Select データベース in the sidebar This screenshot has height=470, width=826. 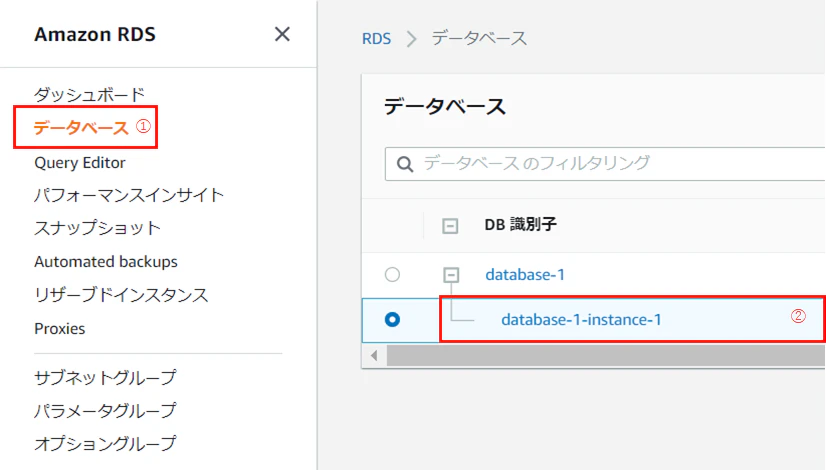81,128
